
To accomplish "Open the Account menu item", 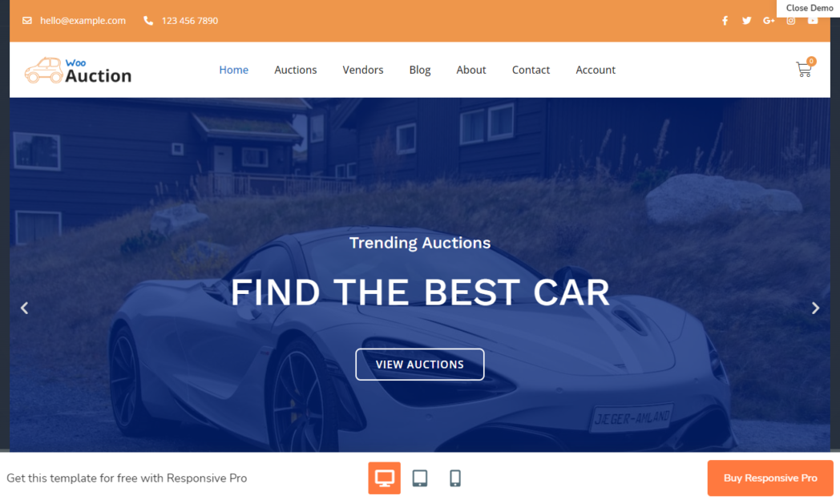I will [596, 70].
